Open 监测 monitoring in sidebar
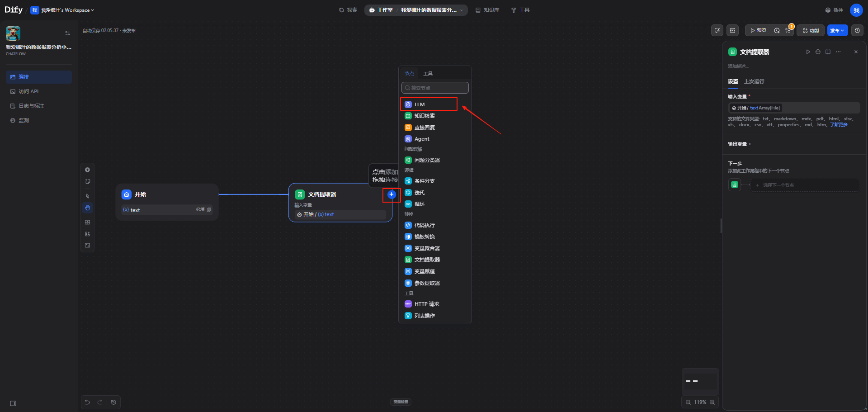Viewport: 868px width, 412px height. tap(39, 120)
